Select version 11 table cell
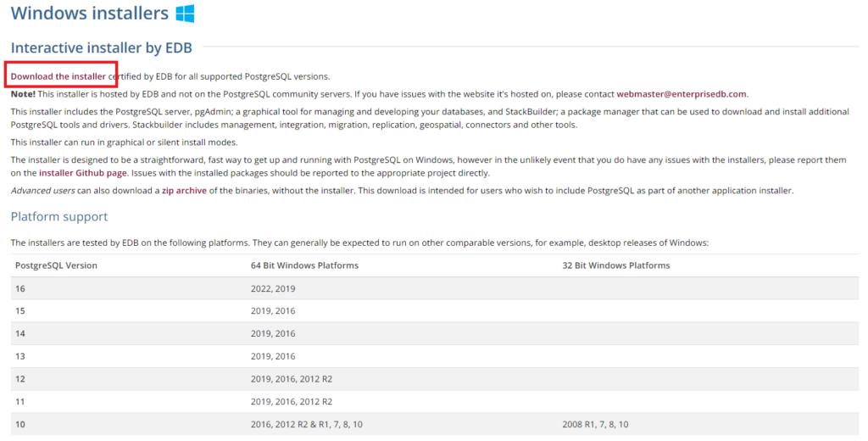This screenshot has height=441, width=868. pos(20,402)
